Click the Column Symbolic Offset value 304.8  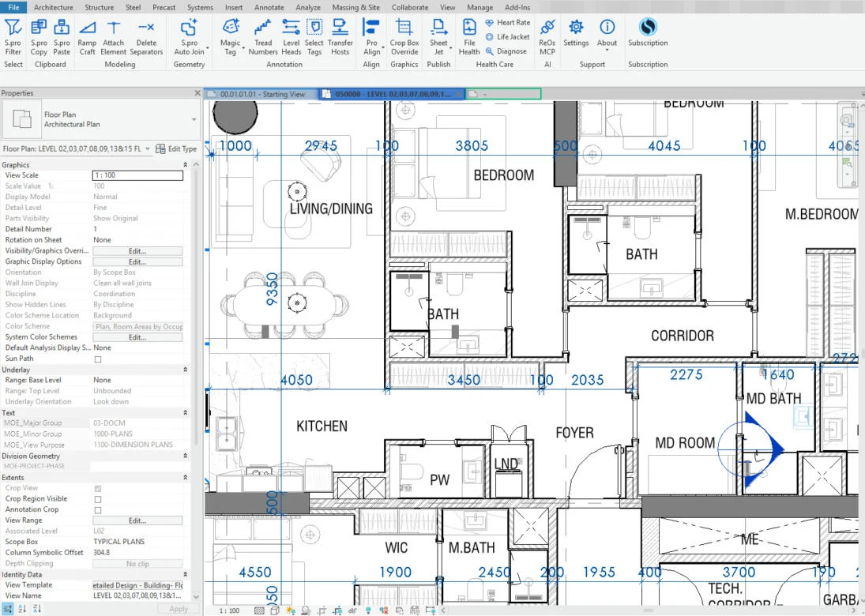(137, 553)
